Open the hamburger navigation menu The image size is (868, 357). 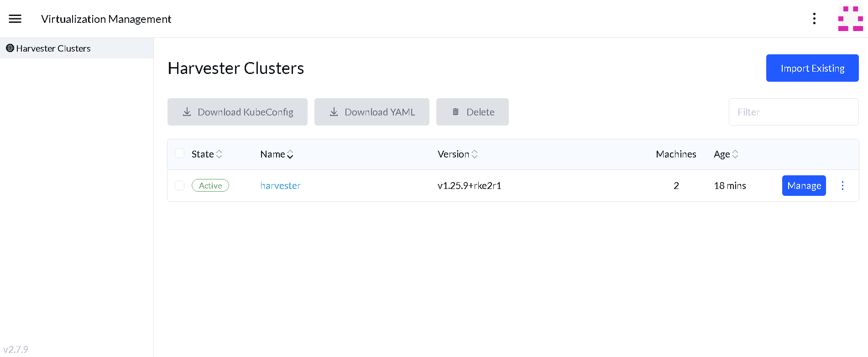15,19
